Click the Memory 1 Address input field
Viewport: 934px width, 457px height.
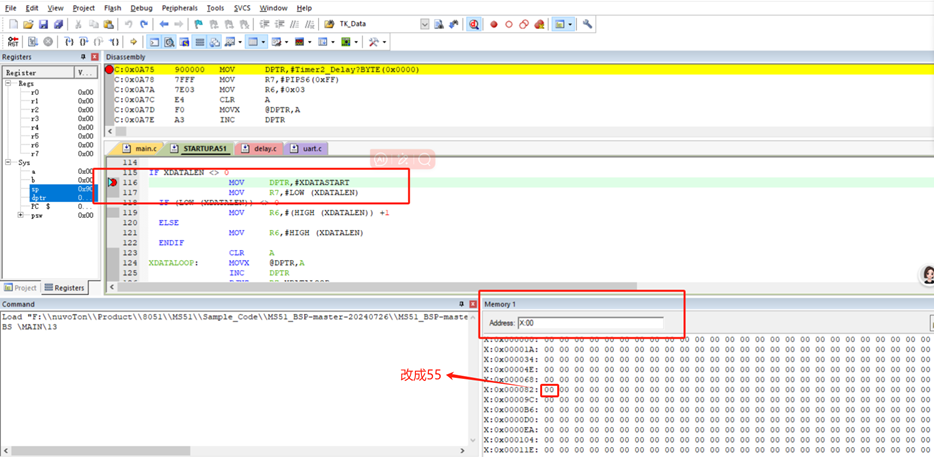click(x=590, y=323)
